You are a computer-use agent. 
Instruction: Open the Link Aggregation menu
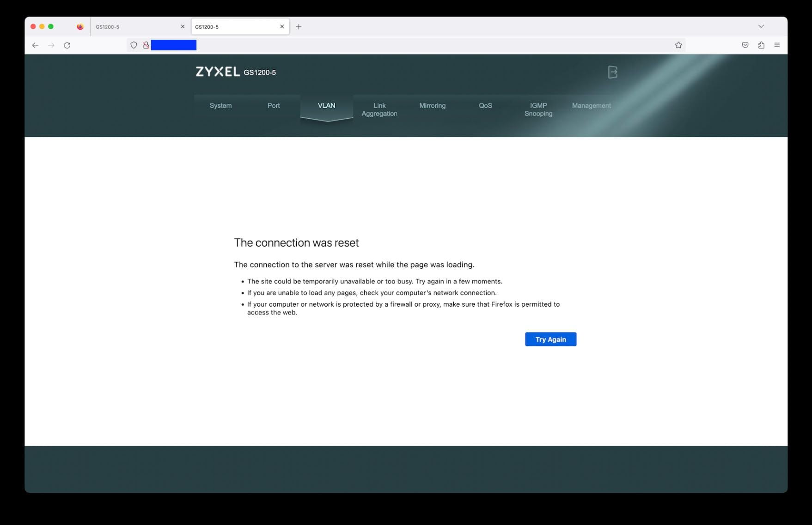pyautogui.click(x=379, y=109)
